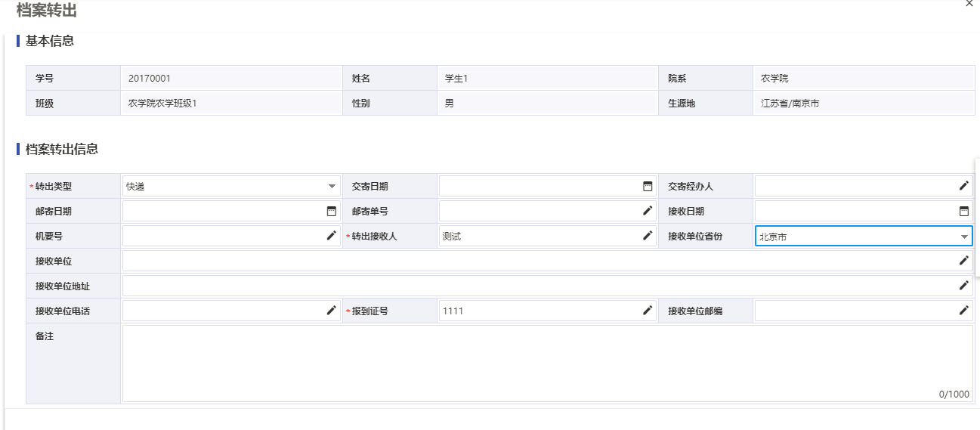This screenshot has width=980, height=430.
Task: Click pencil icon in 机要号 field
Action: (331, 236)
